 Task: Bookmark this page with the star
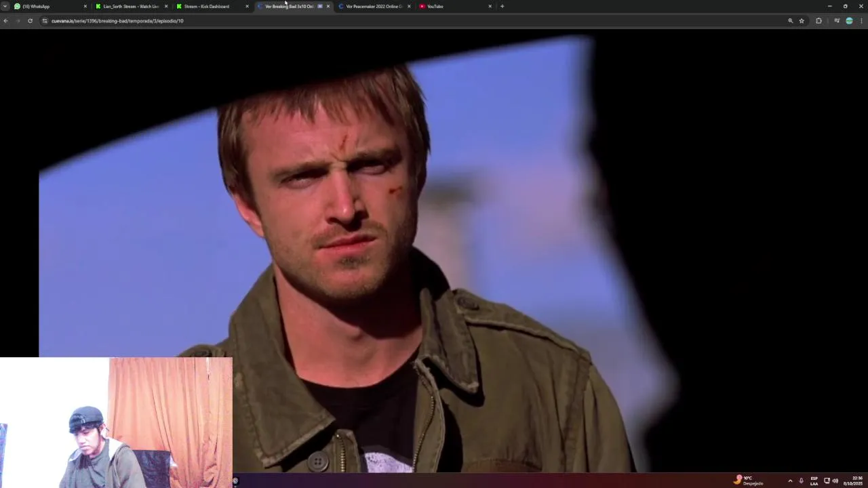pos(802,21)
